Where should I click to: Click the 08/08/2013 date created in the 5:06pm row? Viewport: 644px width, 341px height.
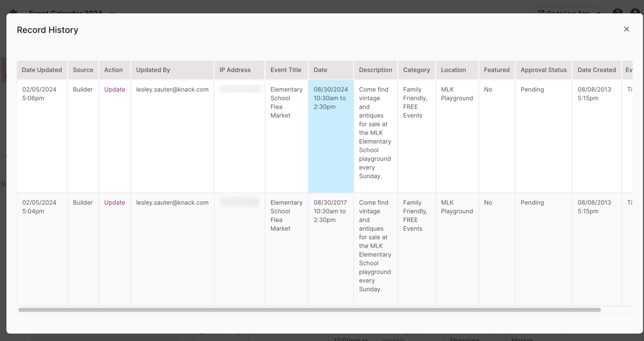(x=594, y=94)
